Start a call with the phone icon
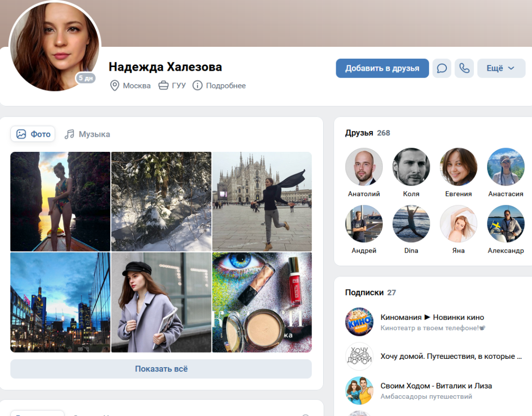 point(464,68)
